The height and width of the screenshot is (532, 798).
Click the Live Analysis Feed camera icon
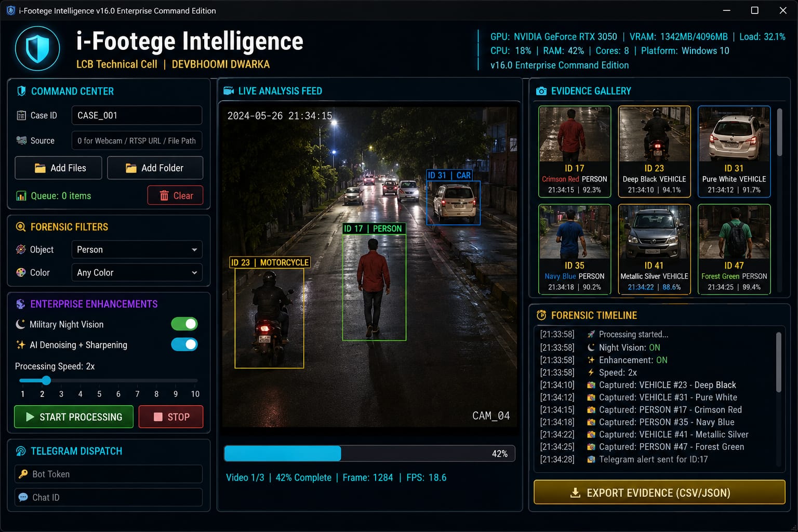point(229,91)
